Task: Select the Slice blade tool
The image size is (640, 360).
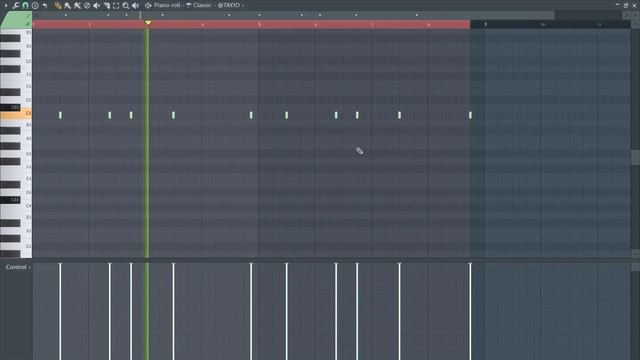Action: click(107, 5)
